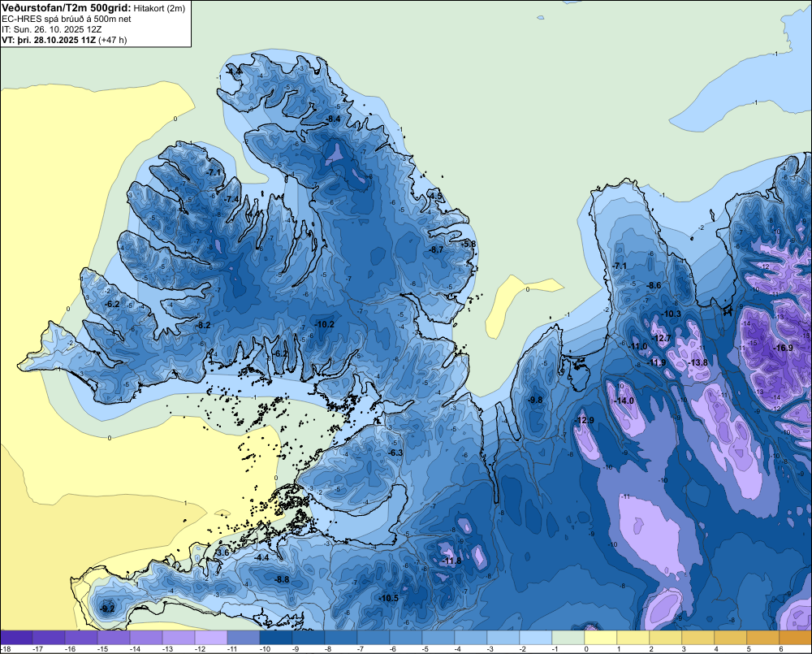The image size is (812, 654).
Task: Click the -8.2 temperature label
Action: [x=204, y=325]
